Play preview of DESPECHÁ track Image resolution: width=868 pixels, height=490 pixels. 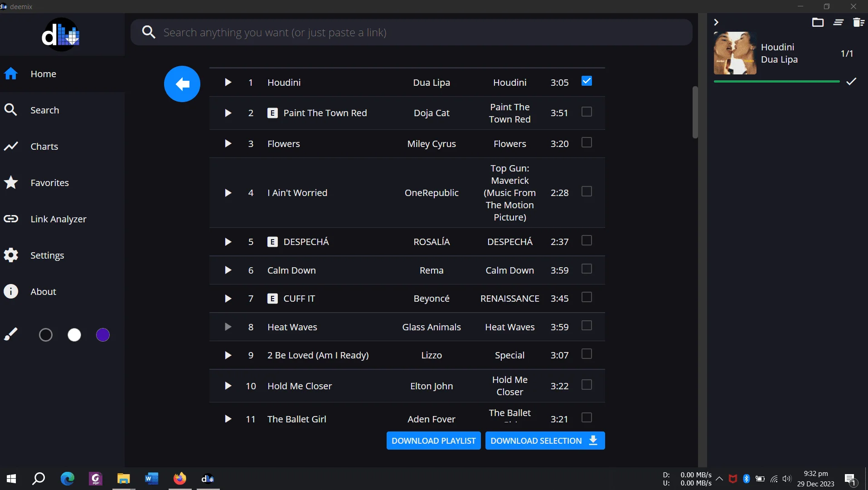[228, 242]
